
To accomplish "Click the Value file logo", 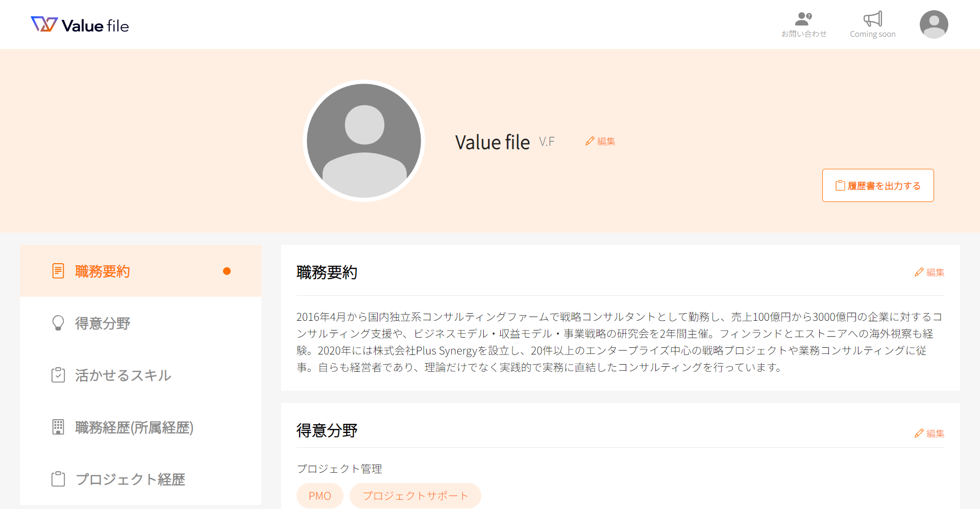I will tap(80, 25).
